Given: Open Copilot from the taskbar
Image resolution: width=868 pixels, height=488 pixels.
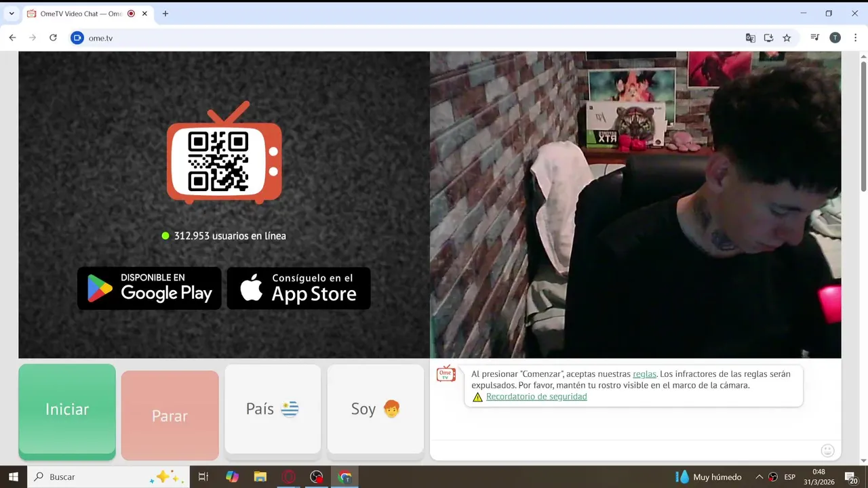Looking at the screenshot, I should [x=233, y=477].
